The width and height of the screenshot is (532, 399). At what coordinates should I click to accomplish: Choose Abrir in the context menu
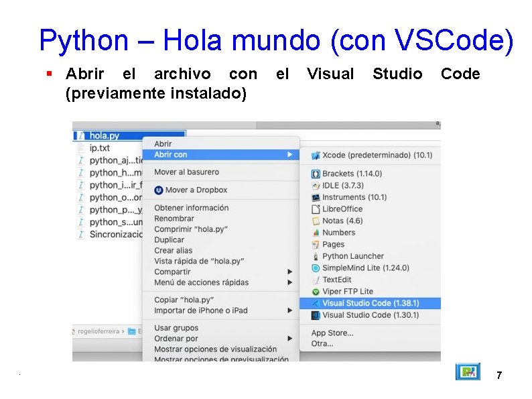click(x=221, y=144)
